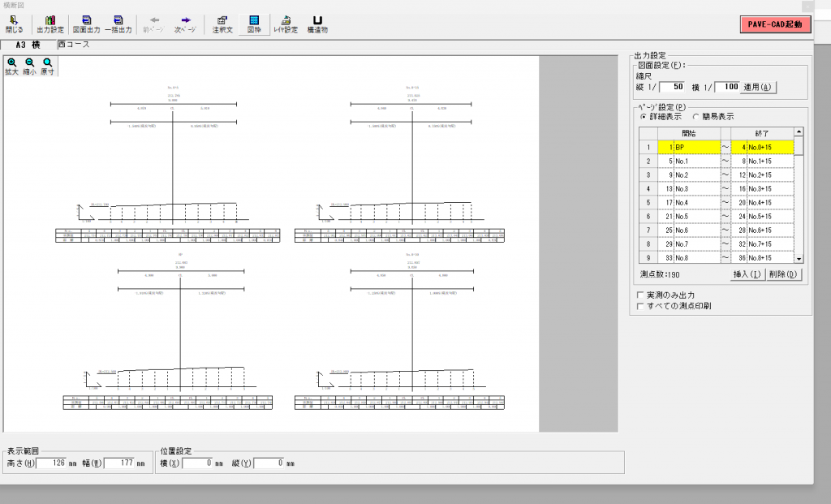This screenshot has width=831, height=504.
Task: Reset view with 原寸 actual size icon
Action: [x=48, y=67]
